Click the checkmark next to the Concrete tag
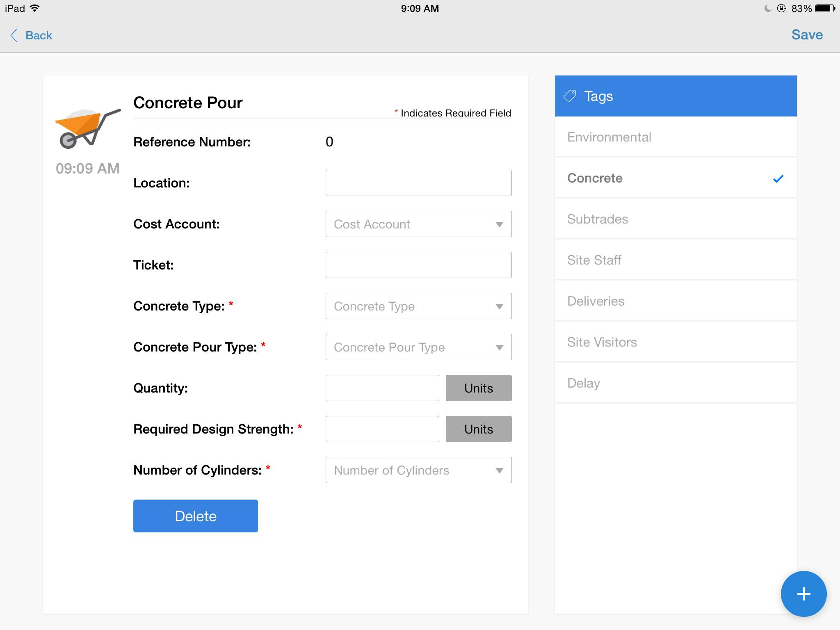 click(777, 178)
